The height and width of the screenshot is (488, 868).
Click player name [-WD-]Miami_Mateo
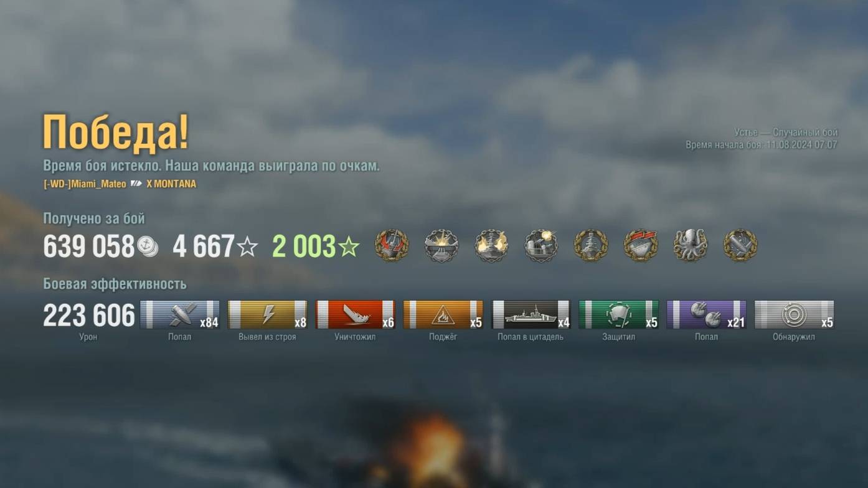coord(85,184)
